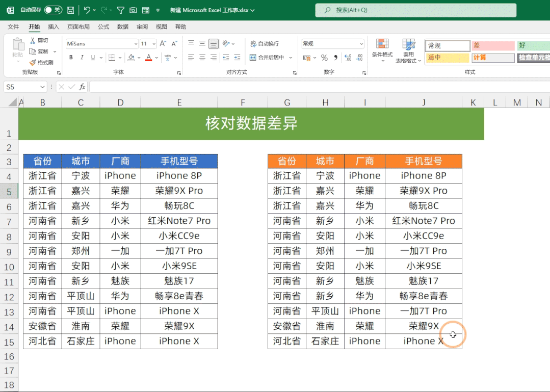Open the 常规 number format dropdown

361,44
